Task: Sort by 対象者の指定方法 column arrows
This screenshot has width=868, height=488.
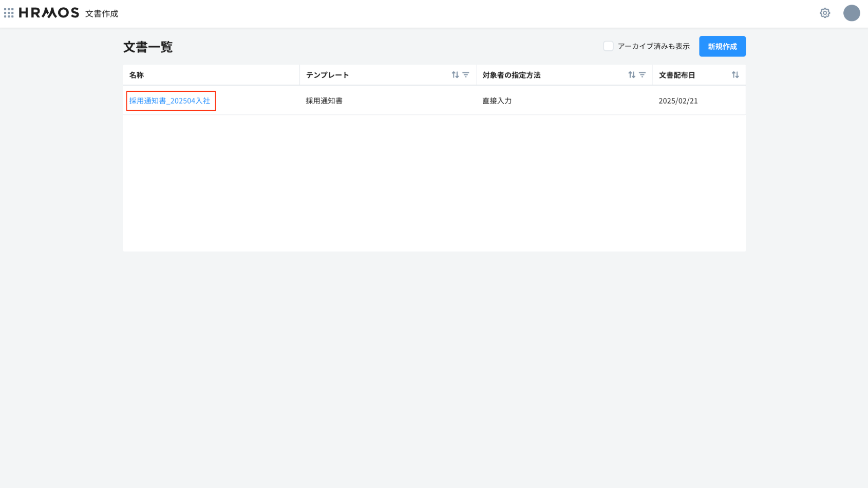Action: (x=632, y=75)
